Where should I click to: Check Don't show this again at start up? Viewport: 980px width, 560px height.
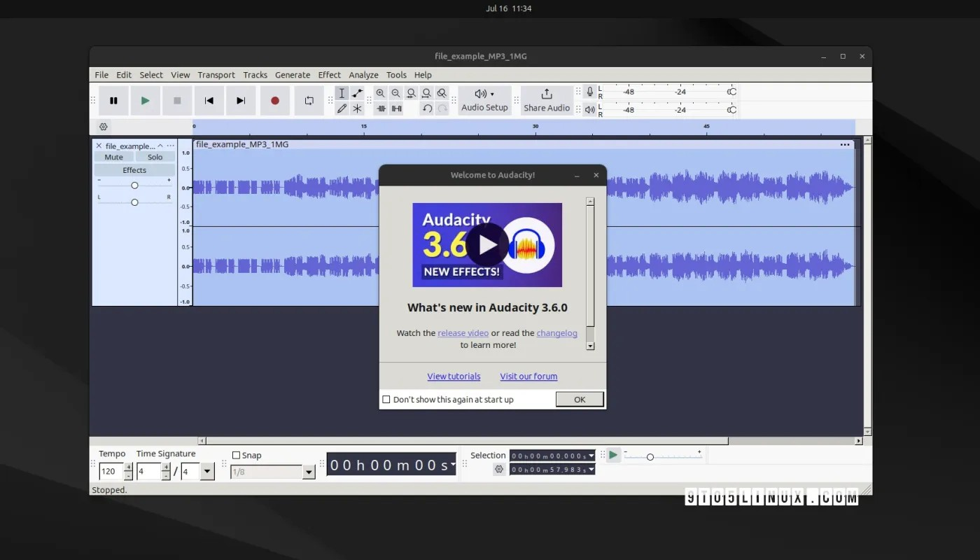(387, 399)
